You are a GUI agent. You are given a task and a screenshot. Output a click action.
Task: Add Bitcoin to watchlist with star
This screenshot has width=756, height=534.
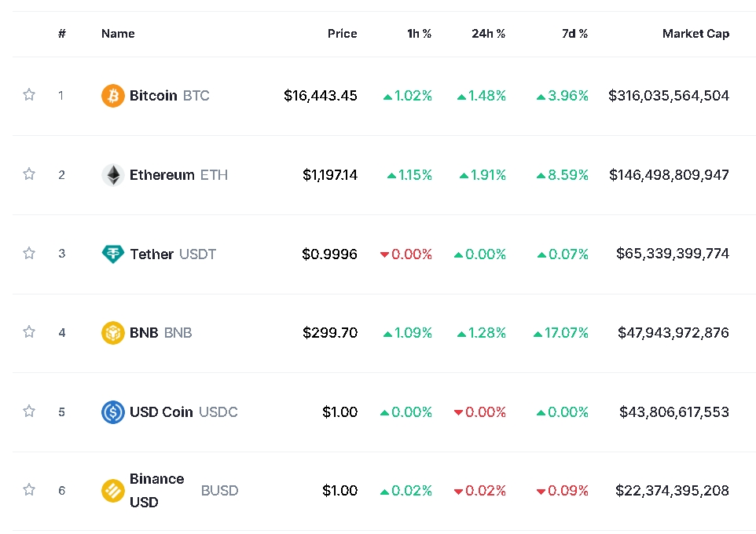pyautogui.click(x=29, y=95)
